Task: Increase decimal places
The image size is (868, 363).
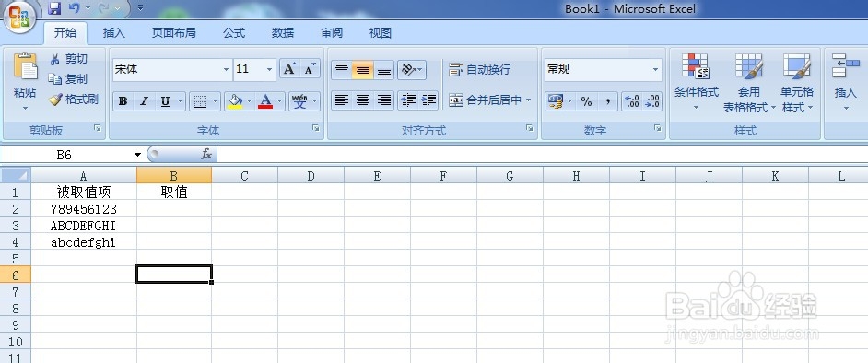Action: pyautogui.click(x=631, y=101)
